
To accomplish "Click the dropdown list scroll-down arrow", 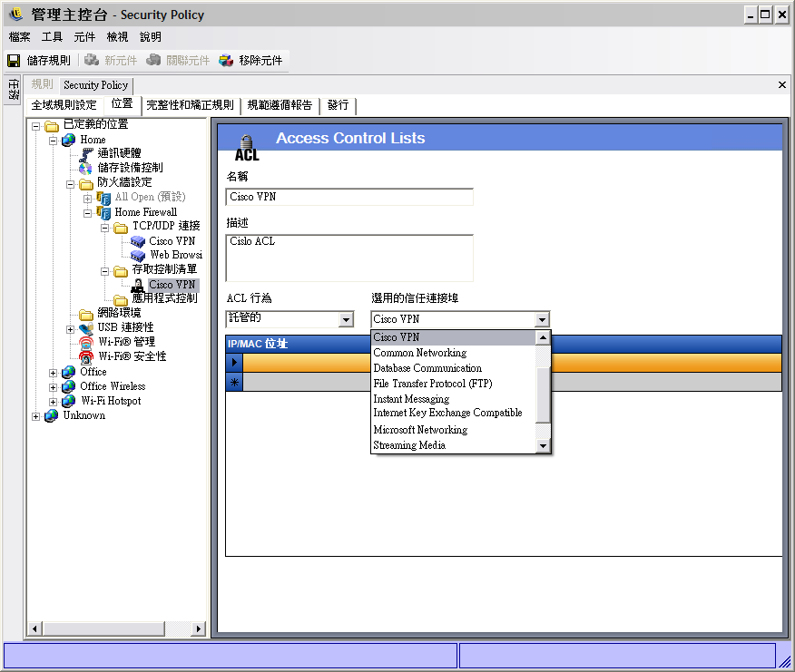I will pyautogui.click(x=543, y=446).
